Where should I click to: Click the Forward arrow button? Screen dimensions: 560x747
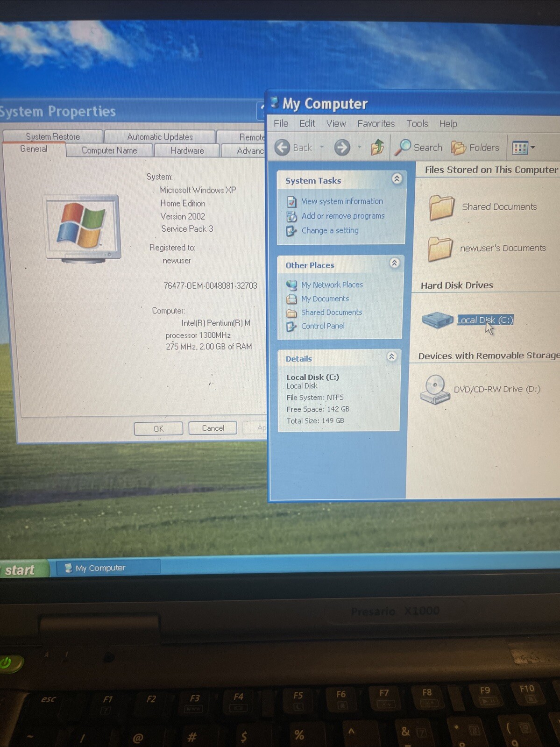(x=342, y=148)
